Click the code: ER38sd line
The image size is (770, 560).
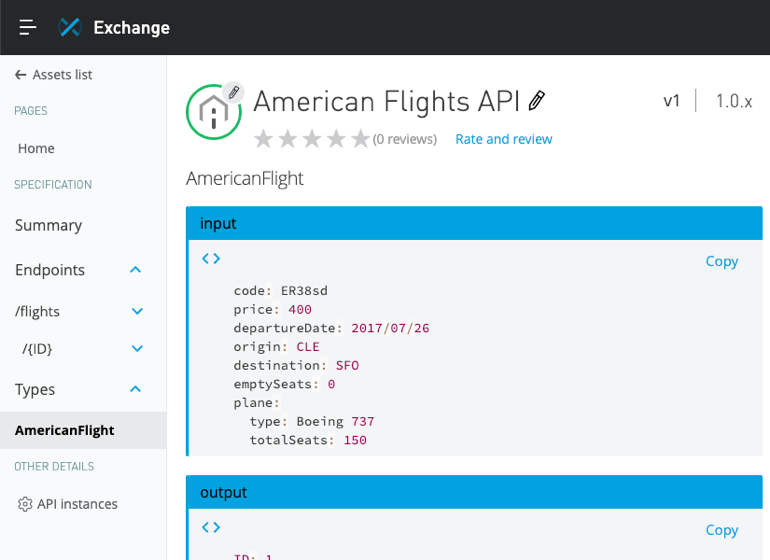coord(280,291)
